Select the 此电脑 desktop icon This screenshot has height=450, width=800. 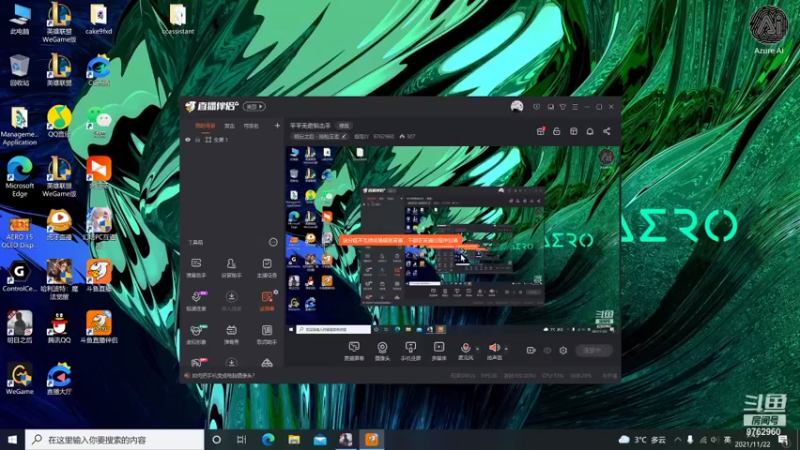[19, 19]
